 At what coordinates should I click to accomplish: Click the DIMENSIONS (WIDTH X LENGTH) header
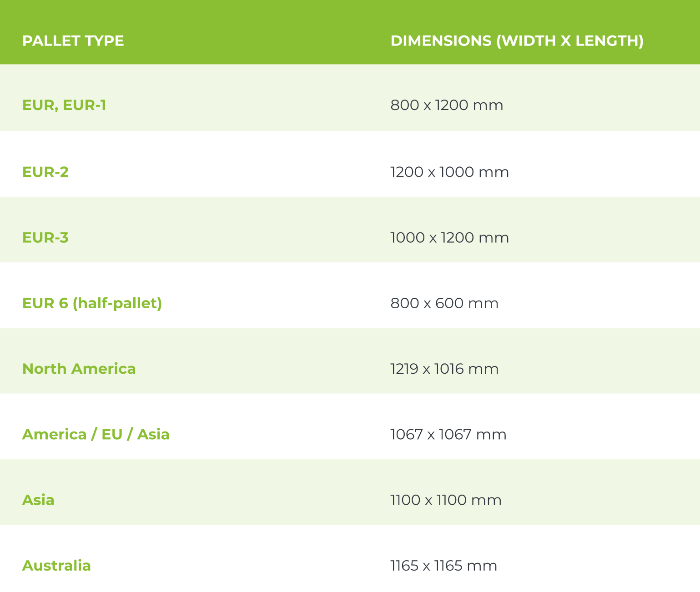pyautogui.click(x=517, y=41)
